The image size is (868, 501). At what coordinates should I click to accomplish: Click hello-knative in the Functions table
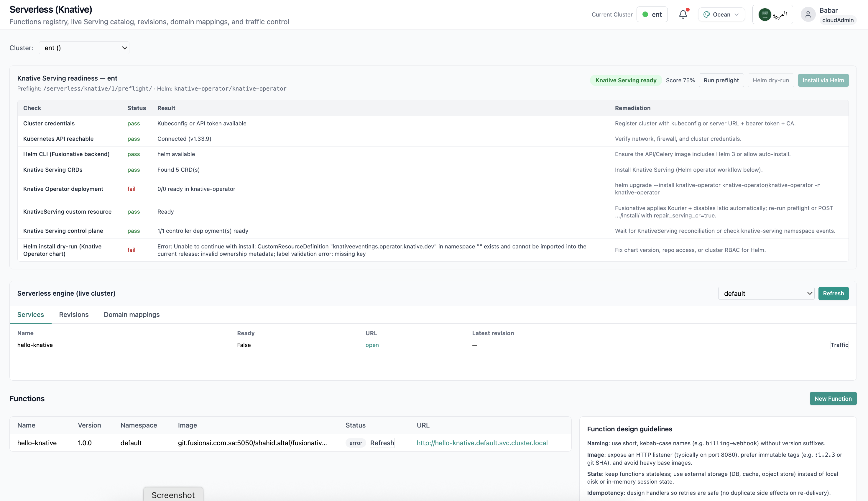click(37, 443)
